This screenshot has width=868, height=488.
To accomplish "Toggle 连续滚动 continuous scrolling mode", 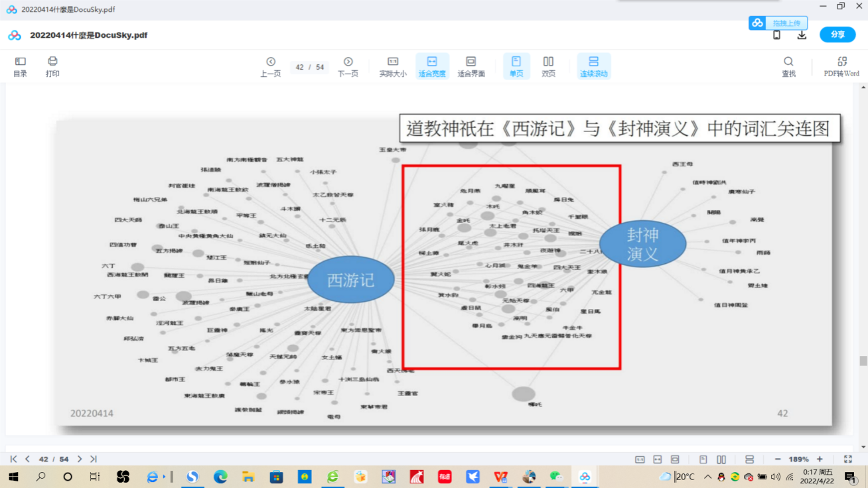I will click(x=593, y=66).
